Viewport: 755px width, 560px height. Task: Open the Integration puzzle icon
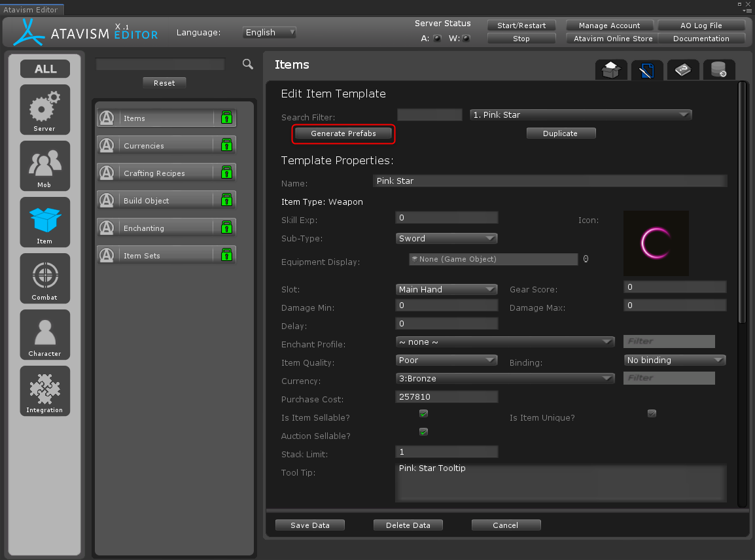click(x=44, y=391)
